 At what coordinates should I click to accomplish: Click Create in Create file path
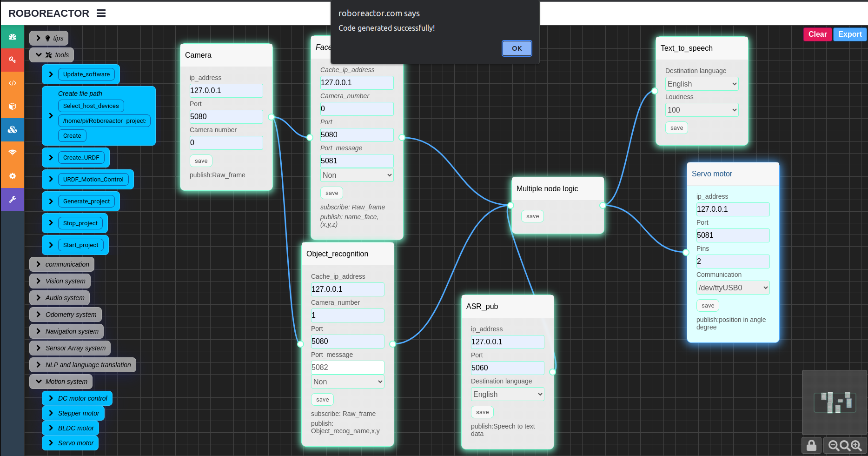point(72,136)
